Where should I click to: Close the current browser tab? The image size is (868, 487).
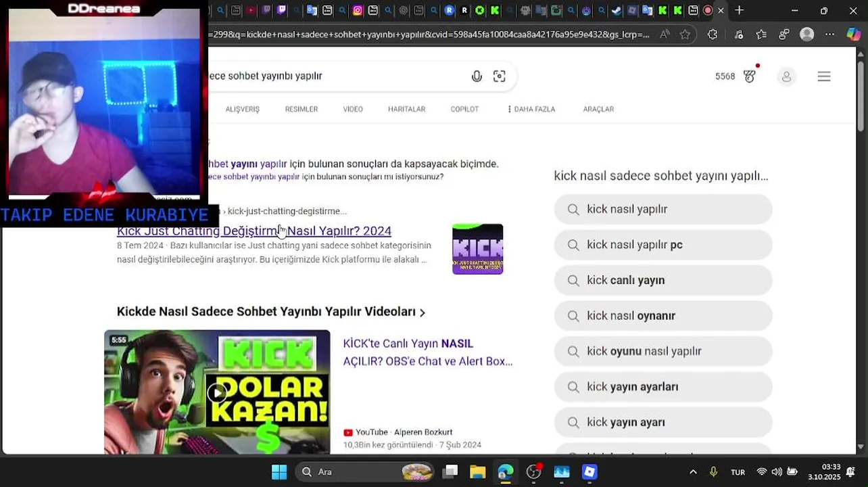click(x=721, y=10)
